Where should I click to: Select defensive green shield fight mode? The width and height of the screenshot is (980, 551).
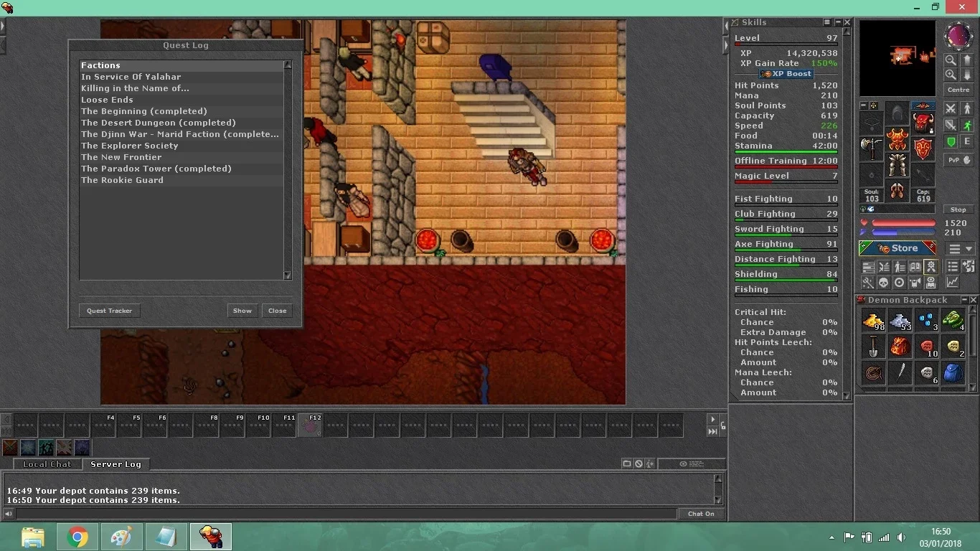point(951,141)
